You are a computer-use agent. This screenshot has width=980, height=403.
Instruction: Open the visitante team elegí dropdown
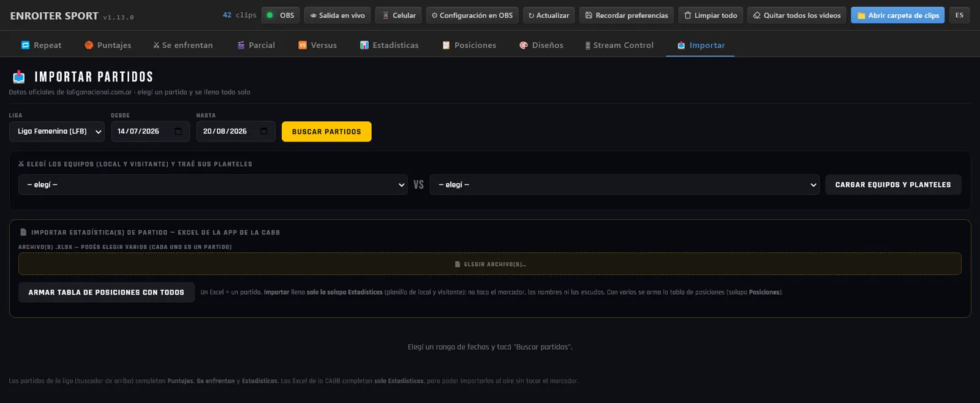coord(625,184)
